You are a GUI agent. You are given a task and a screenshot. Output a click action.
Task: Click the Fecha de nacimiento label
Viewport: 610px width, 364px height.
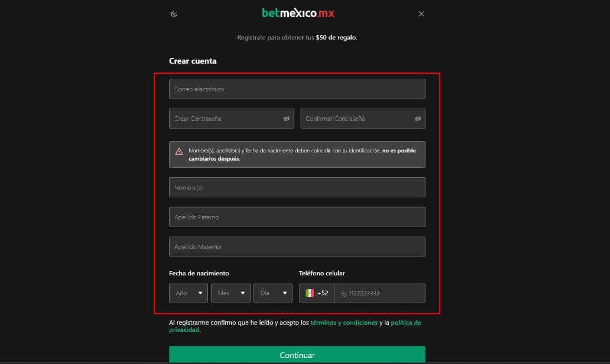[199, 273]
